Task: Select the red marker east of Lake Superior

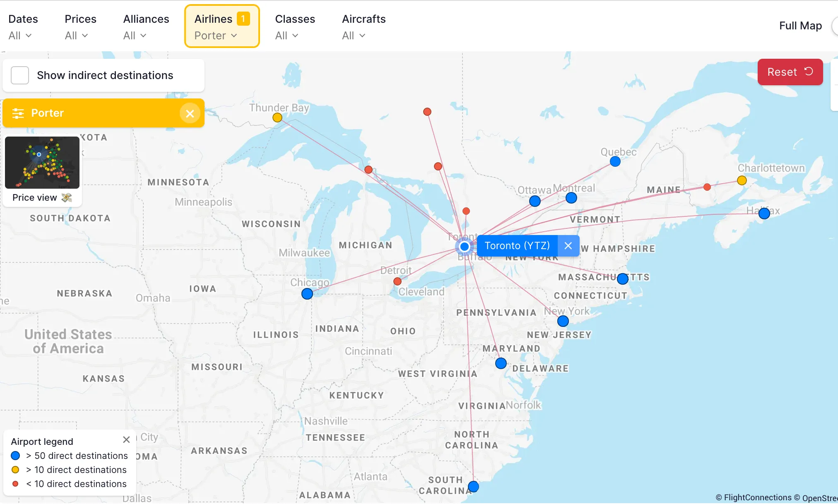Action: tap(368, 170)
